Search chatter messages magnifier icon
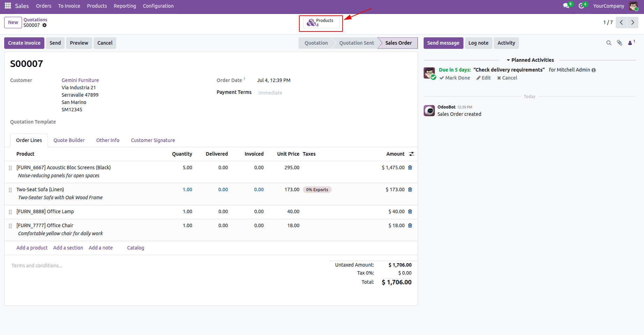Image resolution: width=644 pixels, height=335 pixels. pyautogui.click(x=609, y=43)
